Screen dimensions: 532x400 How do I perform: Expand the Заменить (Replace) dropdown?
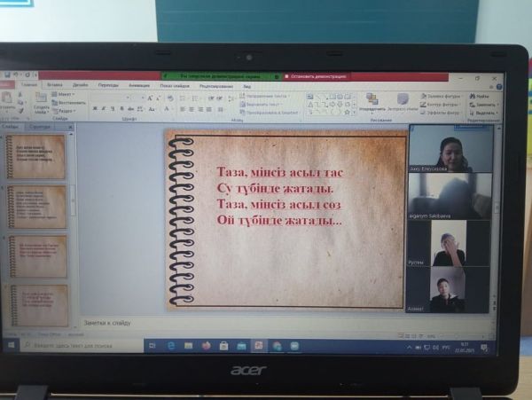pyautogui.click(x=482, y=104)
